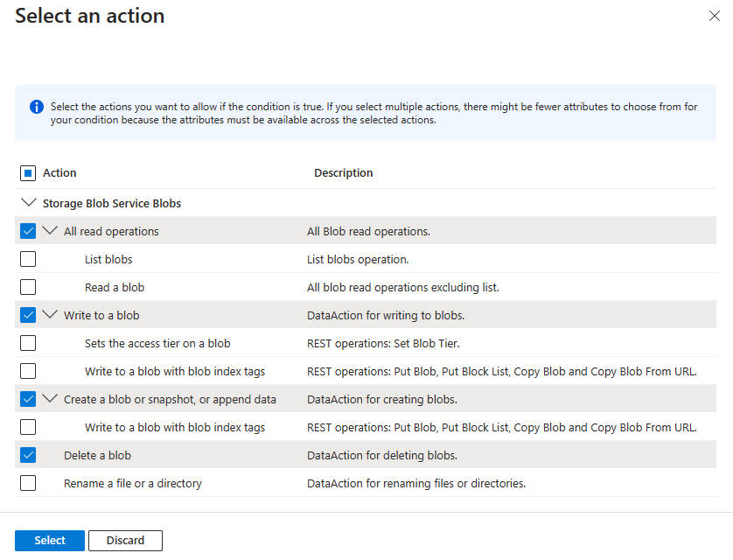Collapse Create a blob or snapshot chevron
Screen dimensions: 733x560
pos(50,399)
